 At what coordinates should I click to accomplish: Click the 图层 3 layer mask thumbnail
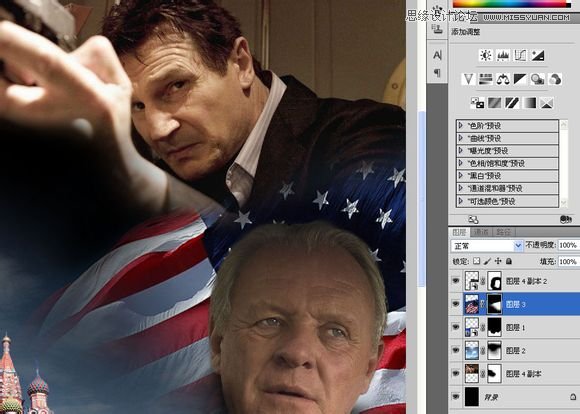494,304
